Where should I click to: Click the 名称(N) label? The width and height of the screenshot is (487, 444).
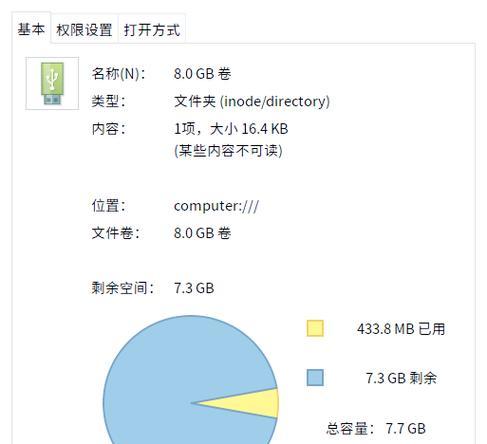(x=119, y=74)
